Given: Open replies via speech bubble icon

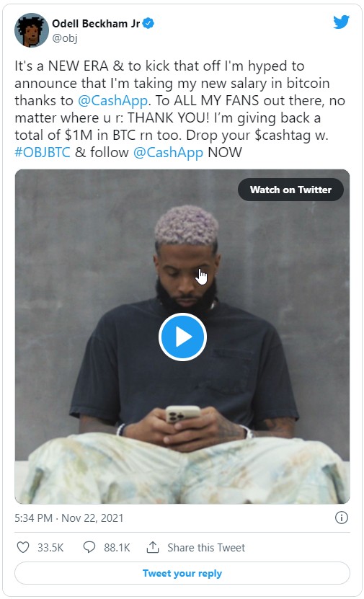Looking at the screenshot, I should (89, 547).
